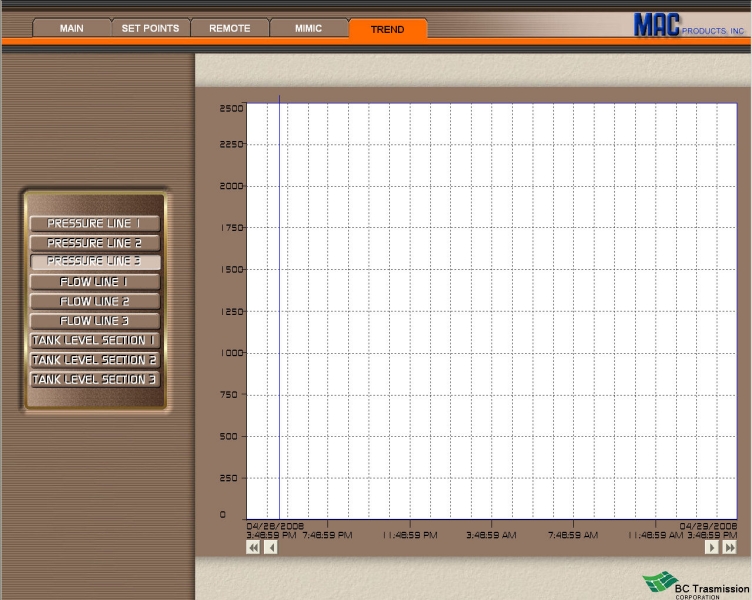Viewport: 752px width, 600px height.
Task: Select the PRESSURE LINE 3 trend button
Action: click(x=94, y=261)
